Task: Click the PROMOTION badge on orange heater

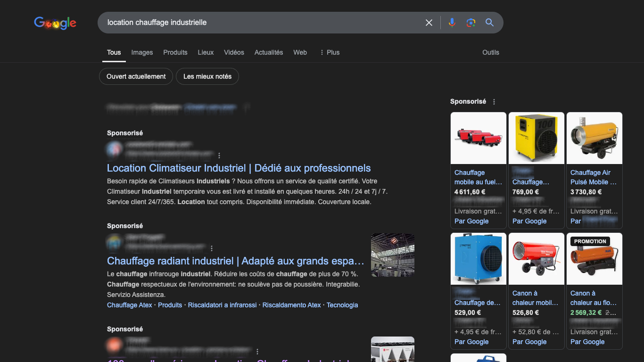Action: (x=590, y=241)
